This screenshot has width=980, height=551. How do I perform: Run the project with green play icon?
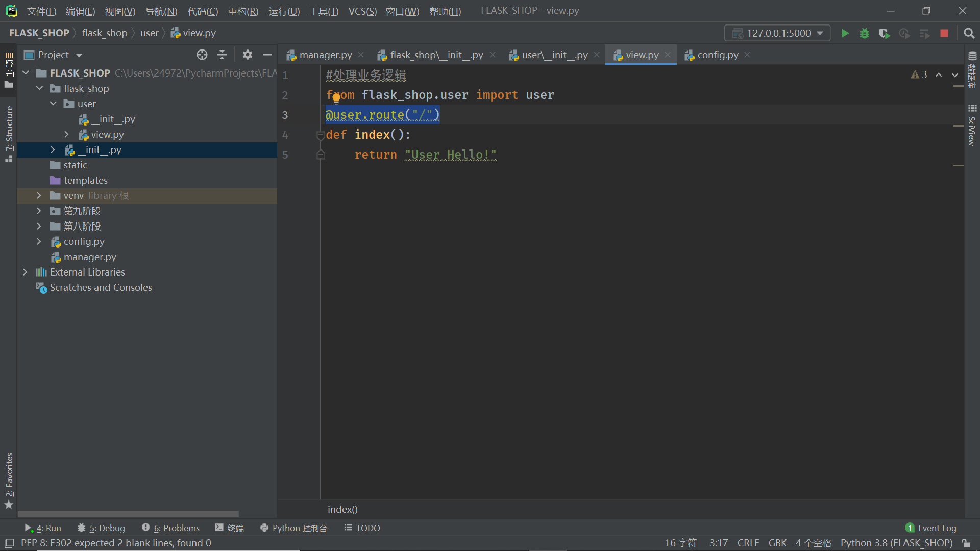click(x=845, y=33)
